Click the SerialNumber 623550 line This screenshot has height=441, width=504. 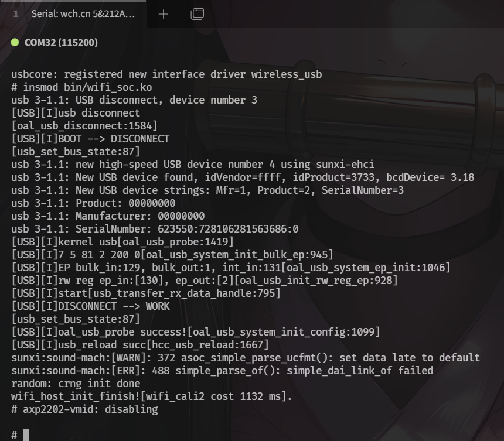click(155, 229)
